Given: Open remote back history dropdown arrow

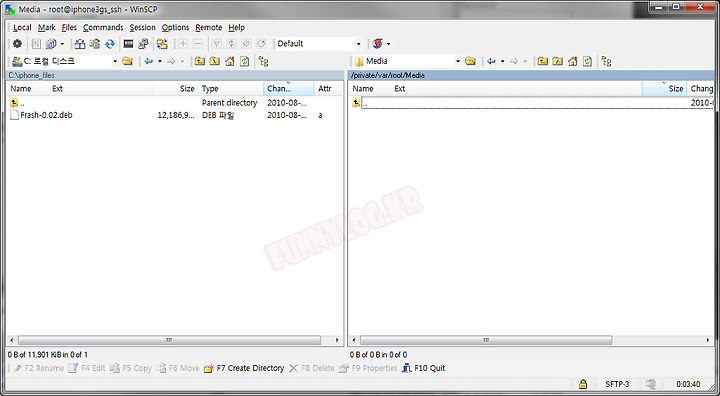Looking at the screenshot, I should pyautogui.click(x=502, y=61).
